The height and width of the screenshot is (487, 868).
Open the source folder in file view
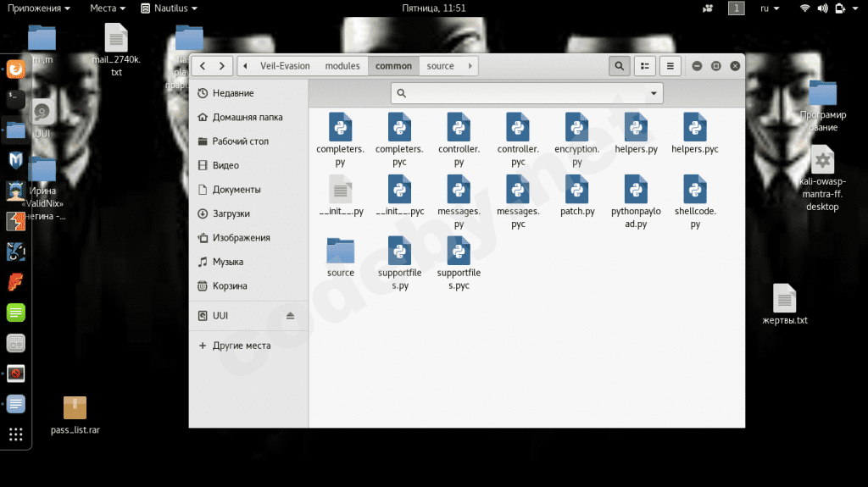[340, 252]
